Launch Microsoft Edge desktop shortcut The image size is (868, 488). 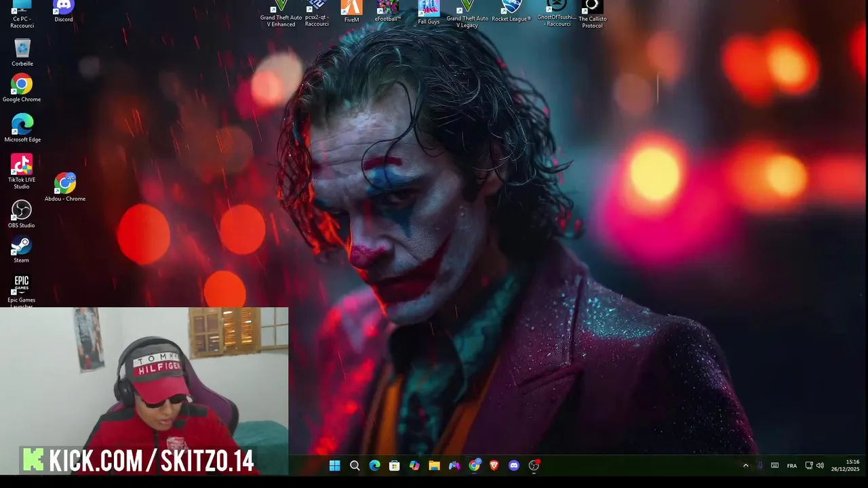[22, 128]
